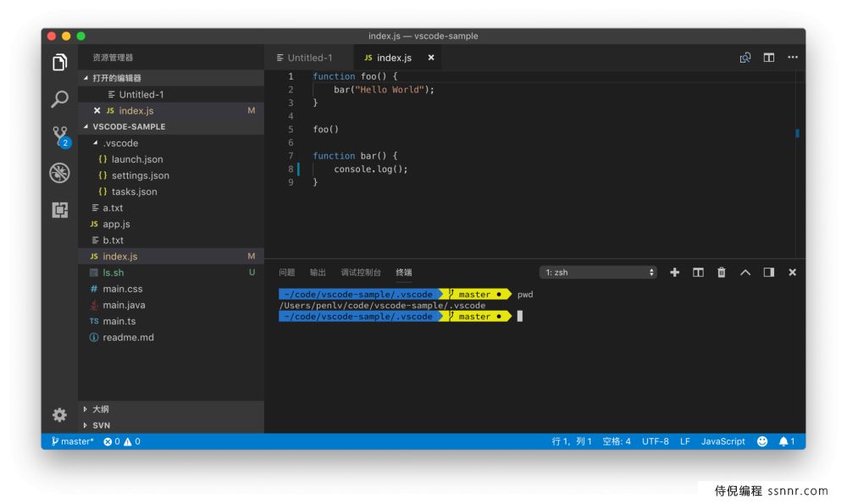Close the index.js editor tab
The height and width of the screenshot is (504, 847).
431,58
